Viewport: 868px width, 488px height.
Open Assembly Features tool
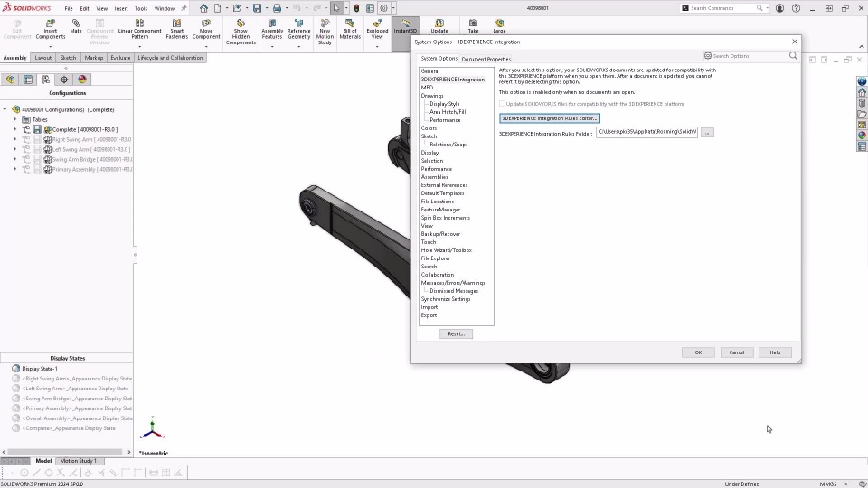[x=272, y=29]
